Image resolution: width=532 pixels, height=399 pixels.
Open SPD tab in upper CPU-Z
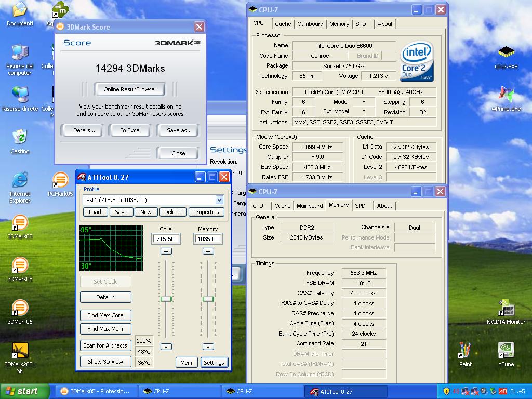(361, 24)
